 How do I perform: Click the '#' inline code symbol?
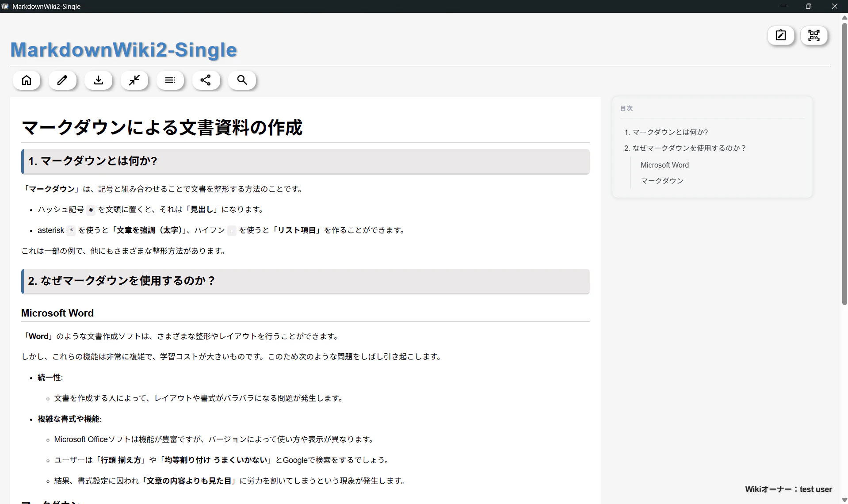point(91,210)
